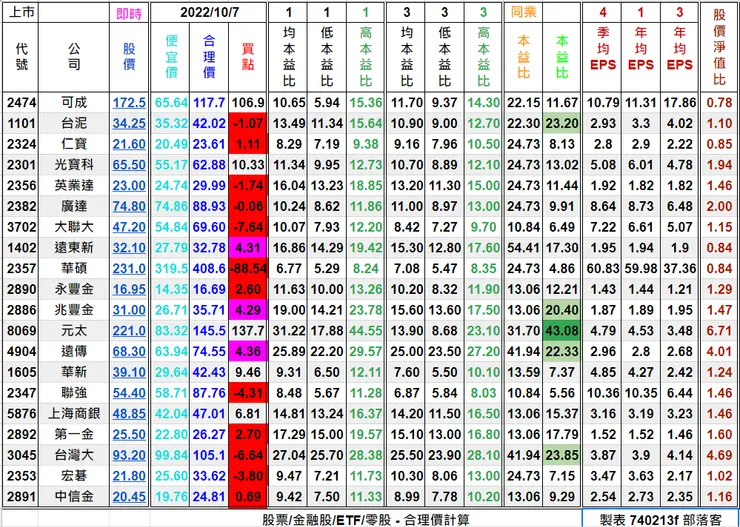Click company name cell 元太
This screenshot has width=740, height=527.
pos(74,331)
